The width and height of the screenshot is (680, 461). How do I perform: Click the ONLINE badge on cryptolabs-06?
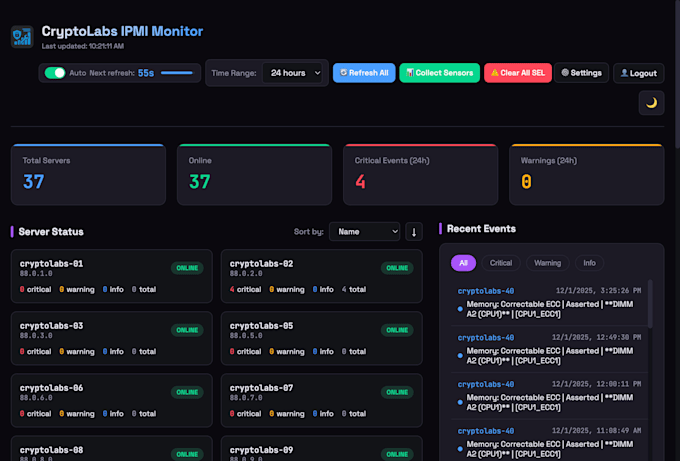pyautogui.click(x=187, y=392)
